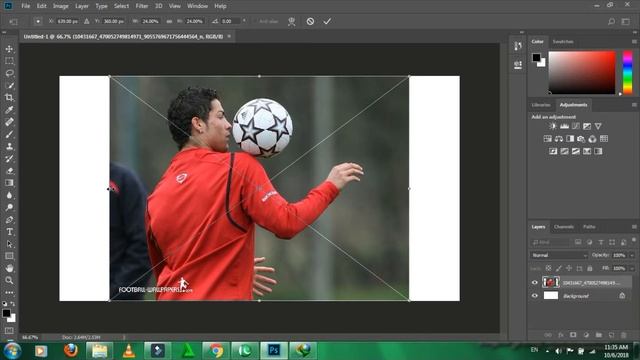The width and height of the screenshot is (640, 360).
Task: Open Firefox from the taskbar
Action: [x=71, y=351]
